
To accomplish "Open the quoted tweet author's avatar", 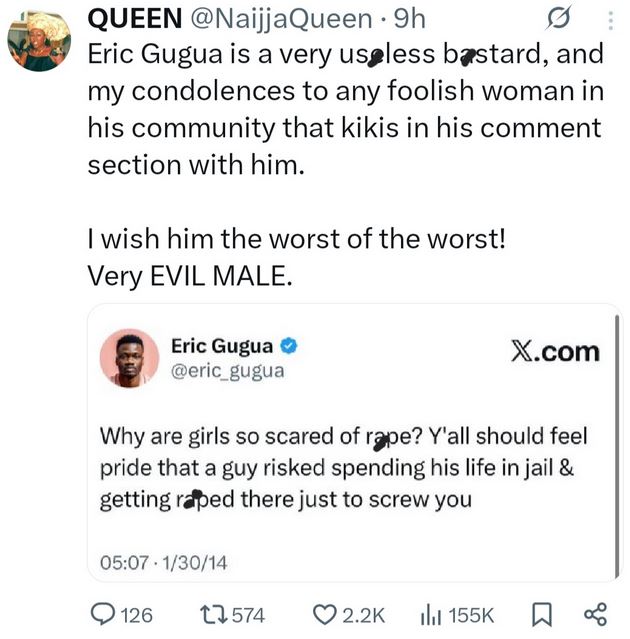I will [x=130, y=358].
